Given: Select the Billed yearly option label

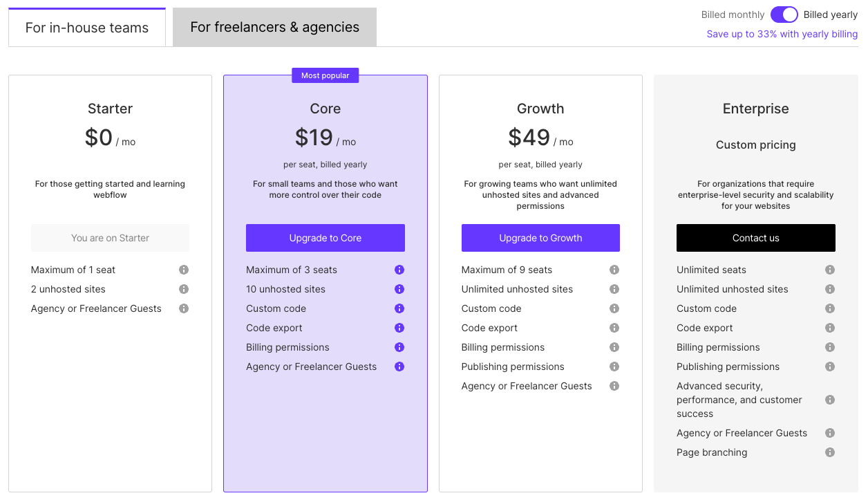Looking at the screenshot, I should coord(830,15).
